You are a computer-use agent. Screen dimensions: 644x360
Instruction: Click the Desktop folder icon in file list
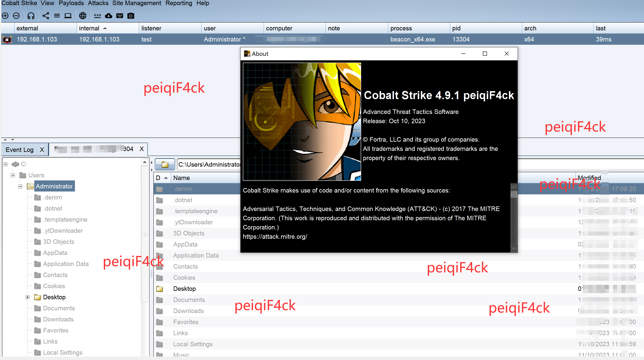(160, 289)
